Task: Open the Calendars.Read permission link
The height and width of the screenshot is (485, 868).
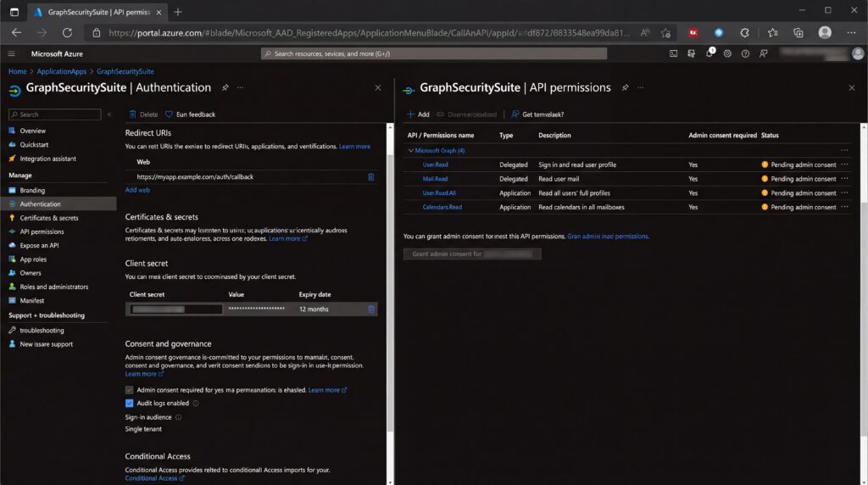Action: (442, 207)
